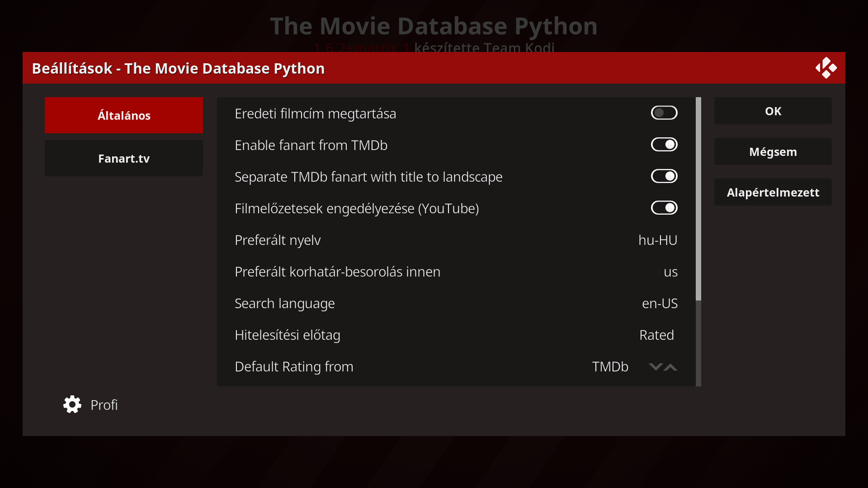This screenshot has width=868, height=488.
Task: Click the Profi settings level gear icon
Action: [x=72, y=404]
